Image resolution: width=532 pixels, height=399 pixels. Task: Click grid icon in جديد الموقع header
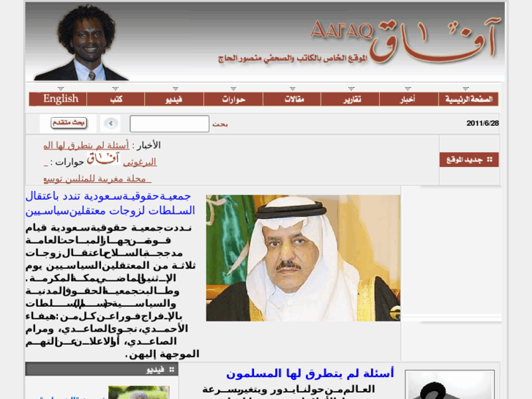[490, 160]
